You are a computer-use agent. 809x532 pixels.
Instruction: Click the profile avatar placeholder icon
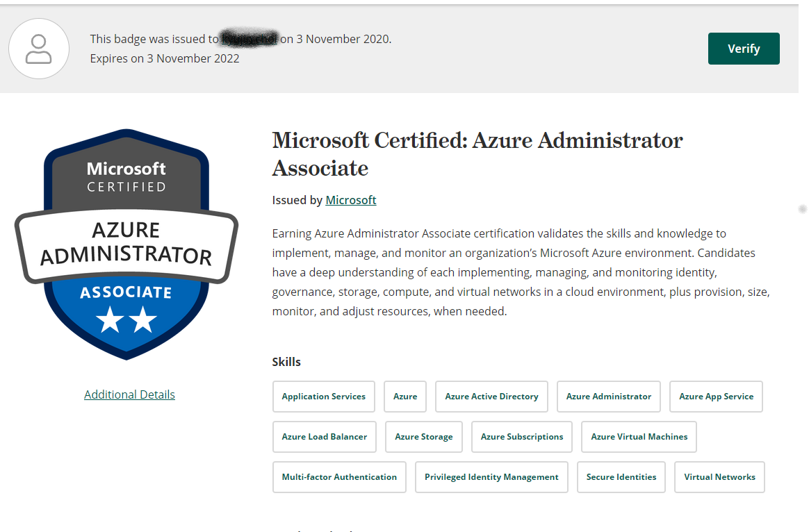click(39, 49)
